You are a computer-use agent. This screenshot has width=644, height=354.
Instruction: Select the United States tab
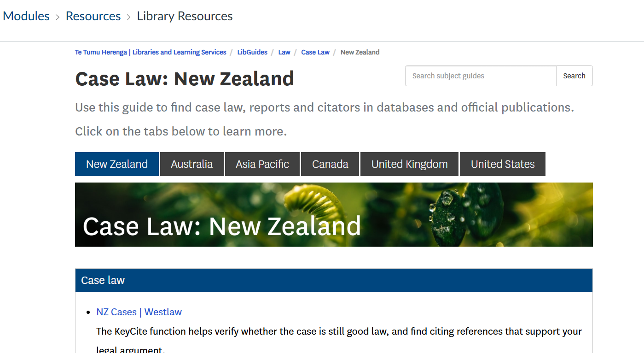503,165
